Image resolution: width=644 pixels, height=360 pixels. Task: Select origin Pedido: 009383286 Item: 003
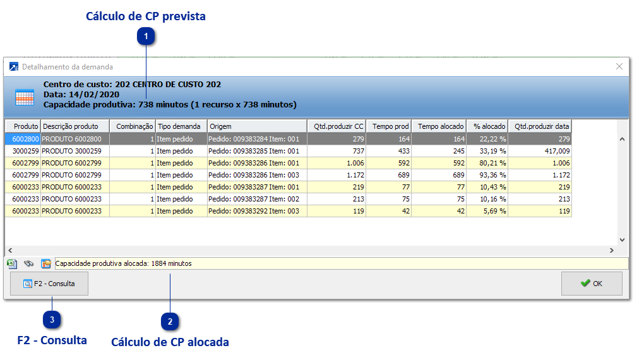tap(257, 175)
